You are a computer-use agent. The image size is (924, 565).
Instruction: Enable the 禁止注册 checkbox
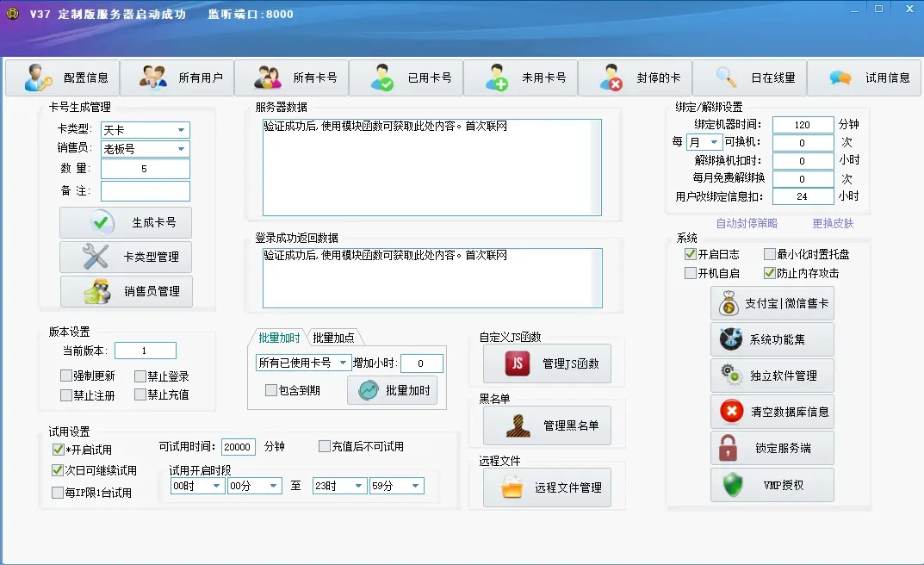click(x=66, y=394)
